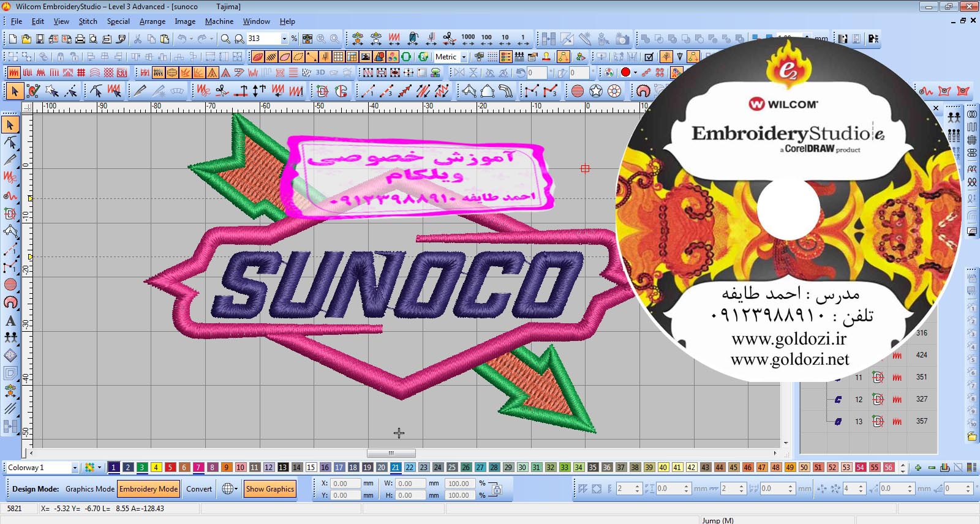The width and height of the screenshot is (980, 524).
Task: Click the Convert button
Action: click(x=199, y=489)
